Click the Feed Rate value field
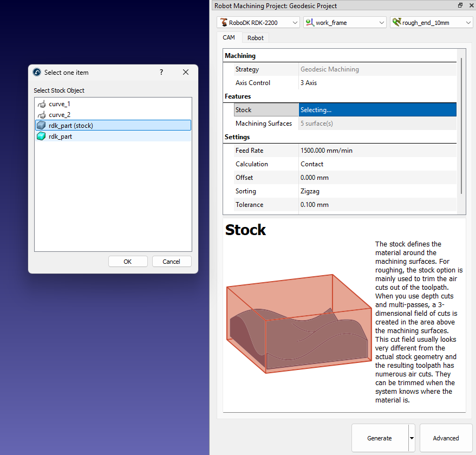 click(x=377, y=151)
